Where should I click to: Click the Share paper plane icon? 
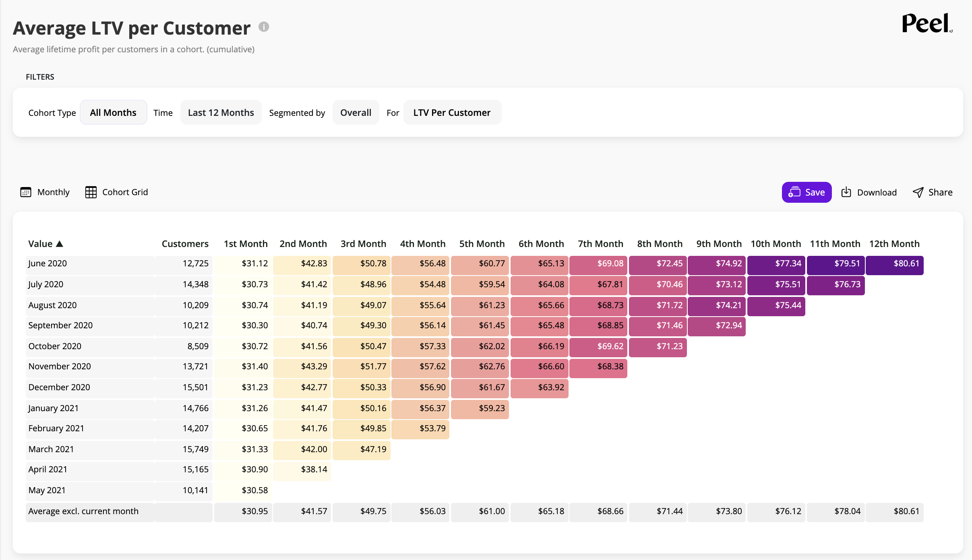(918, 192)
